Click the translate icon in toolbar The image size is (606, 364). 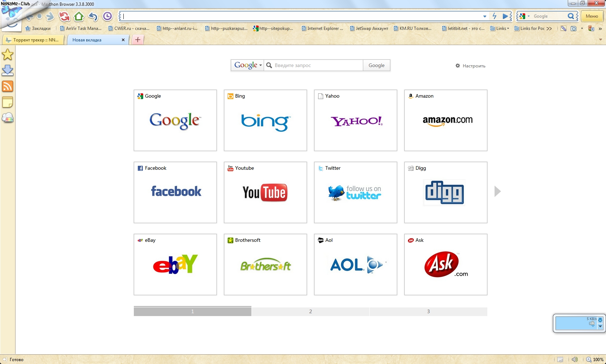click(x=591, y=28)
